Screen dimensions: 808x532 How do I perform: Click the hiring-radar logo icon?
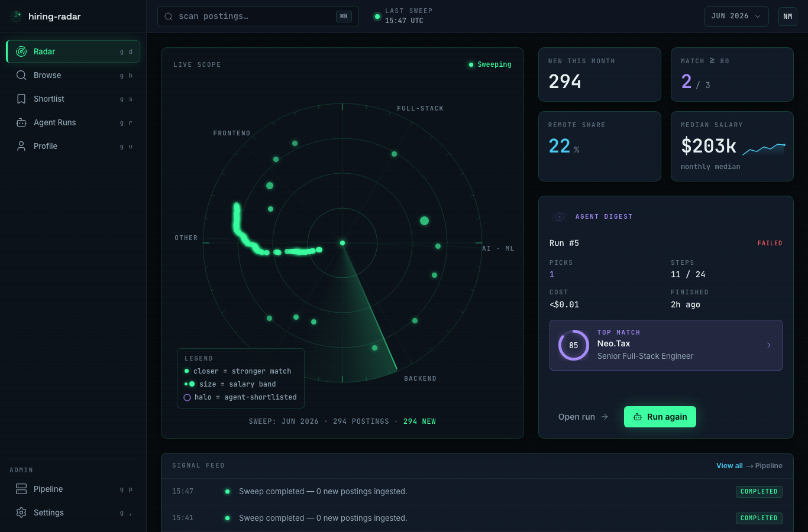(x=16, y=16)
